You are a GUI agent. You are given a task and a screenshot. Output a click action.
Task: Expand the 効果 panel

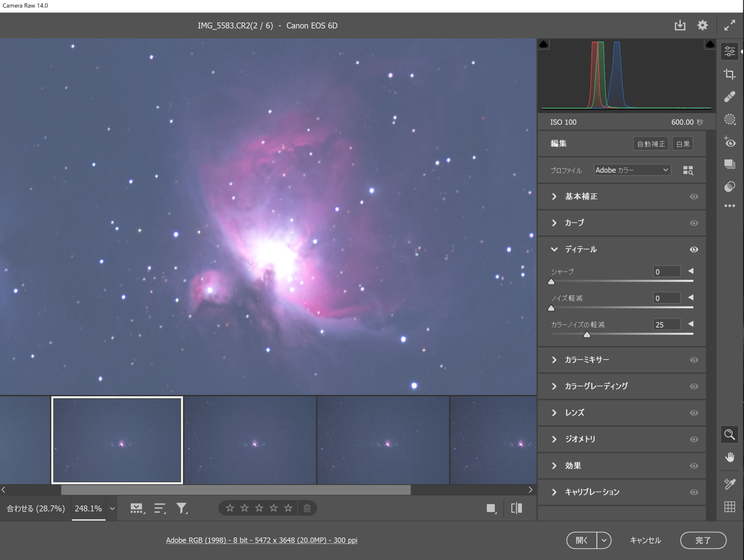click(554, 466)
